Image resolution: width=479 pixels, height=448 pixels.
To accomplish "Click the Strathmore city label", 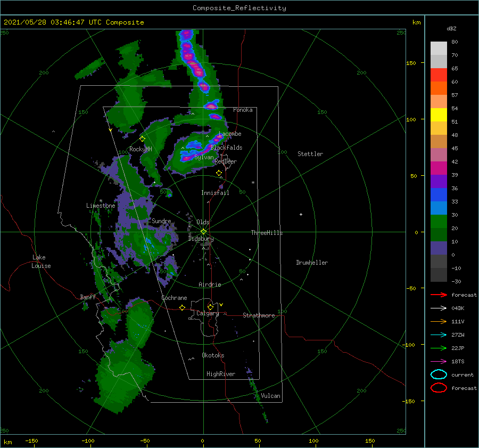I will point(259,315).
